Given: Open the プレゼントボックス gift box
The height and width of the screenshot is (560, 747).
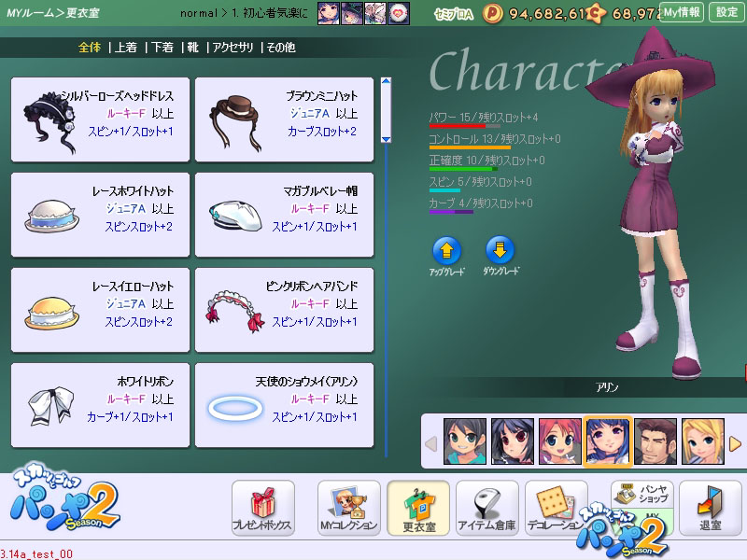Looking at the screenshot, I should click(x=262, y=509).
